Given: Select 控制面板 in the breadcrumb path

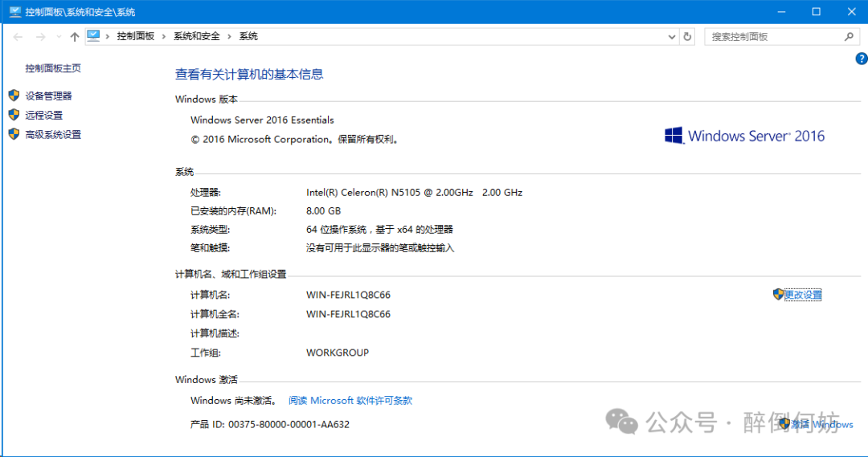Looking at the screenshot, I should pyautogui.click(x=135, y=37).
